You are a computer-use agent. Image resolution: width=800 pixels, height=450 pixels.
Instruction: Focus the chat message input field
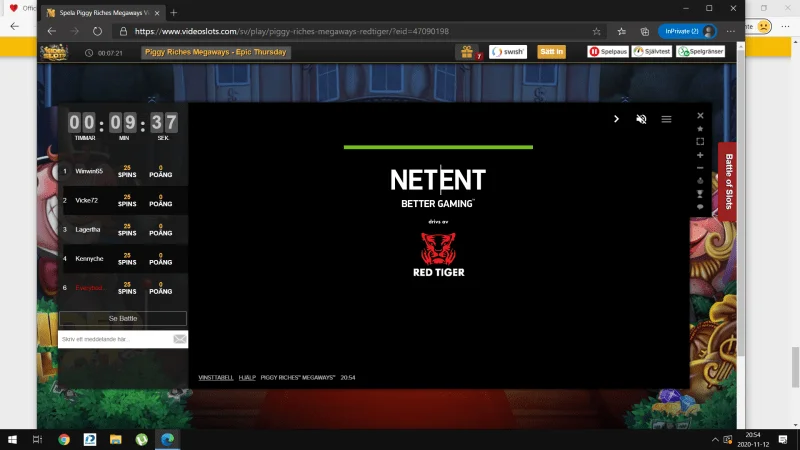click(x=116, y=339)
